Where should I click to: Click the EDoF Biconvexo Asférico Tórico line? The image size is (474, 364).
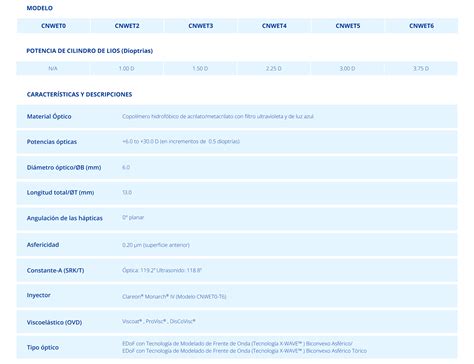pyautogui.click(x=244, y=351)
